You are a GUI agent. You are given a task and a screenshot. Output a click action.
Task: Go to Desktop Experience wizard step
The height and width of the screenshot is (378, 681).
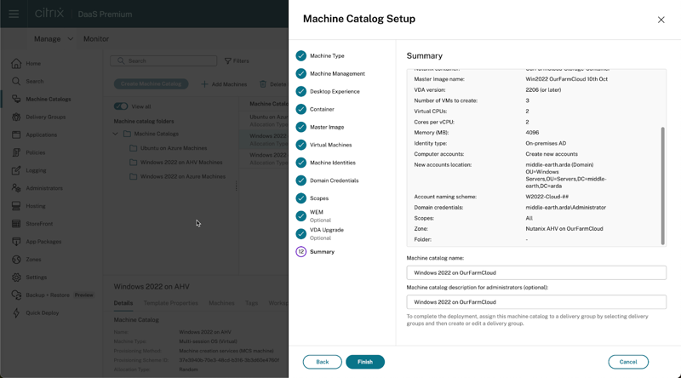(334, 91)
